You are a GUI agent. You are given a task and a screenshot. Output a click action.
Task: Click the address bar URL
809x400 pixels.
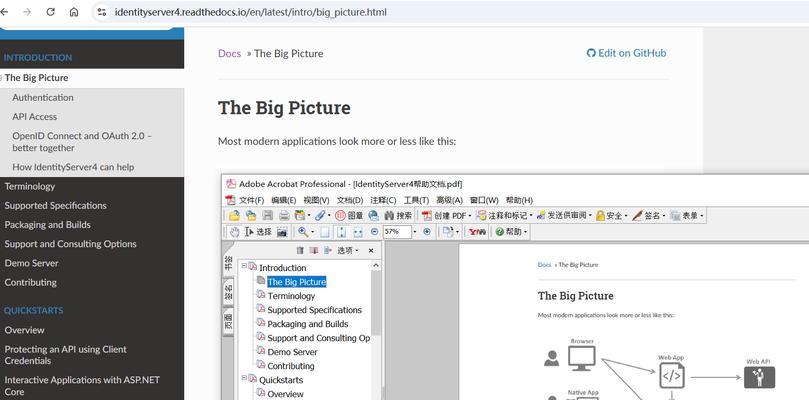[250, 12]
